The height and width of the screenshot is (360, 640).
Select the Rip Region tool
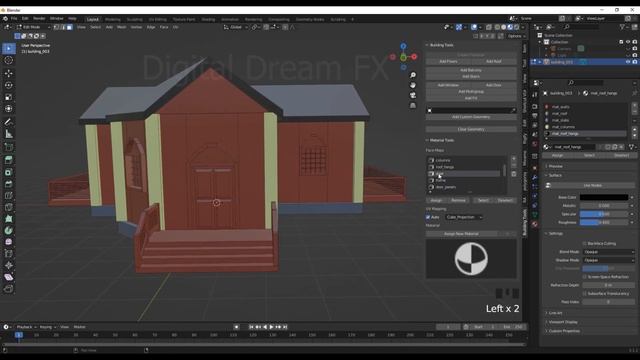(9, 289)
